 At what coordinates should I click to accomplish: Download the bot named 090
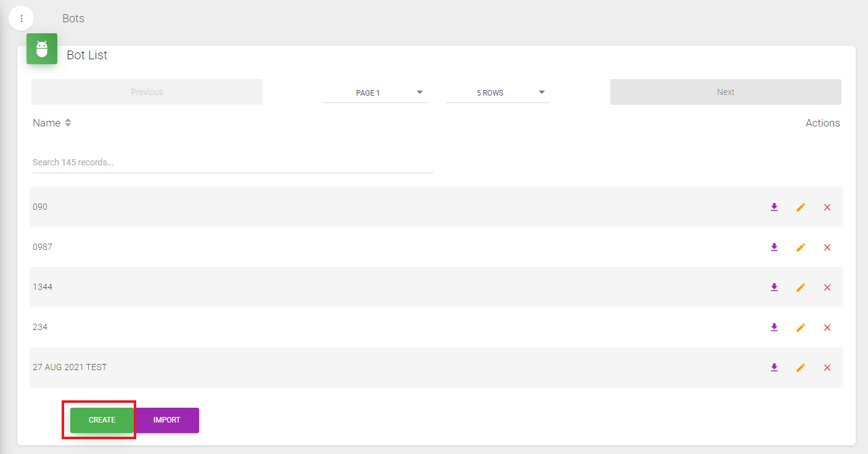coord(774,207)
